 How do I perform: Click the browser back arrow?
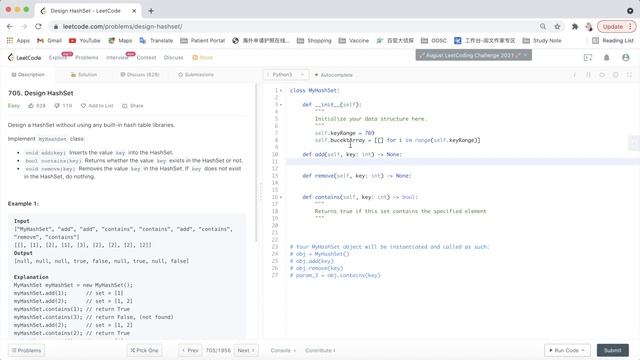[10, 26]
